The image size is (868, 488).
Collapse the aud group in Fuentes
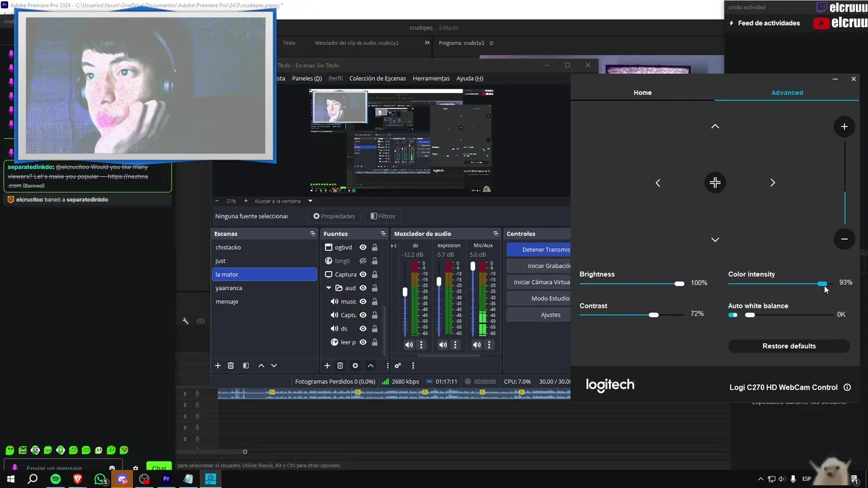329,288
